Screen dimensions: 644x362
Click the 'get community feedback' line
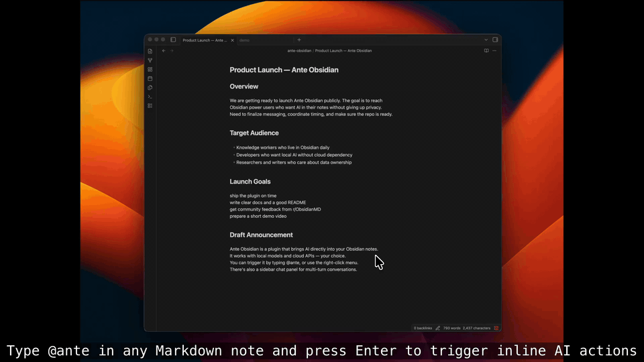click(275, 209)
